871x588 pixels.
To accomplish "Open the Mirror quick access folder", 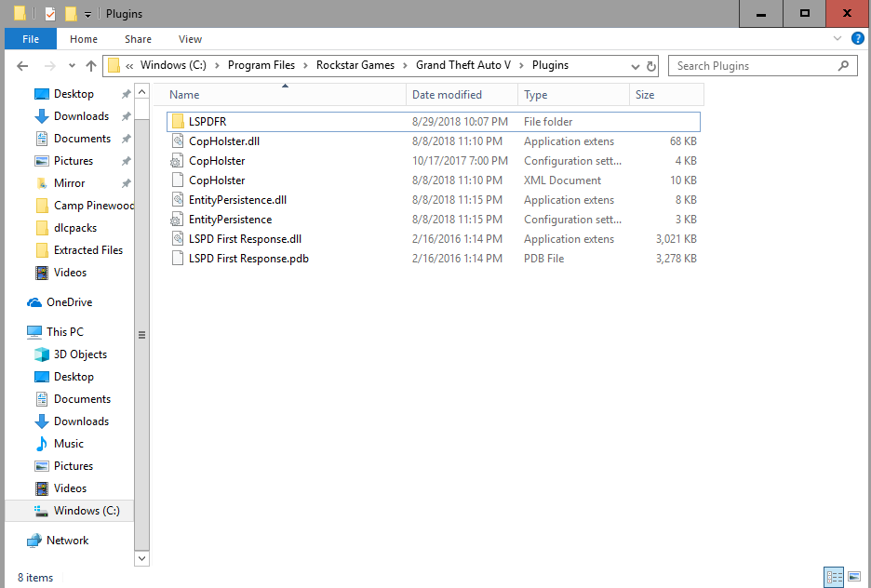I will (70, 182).
